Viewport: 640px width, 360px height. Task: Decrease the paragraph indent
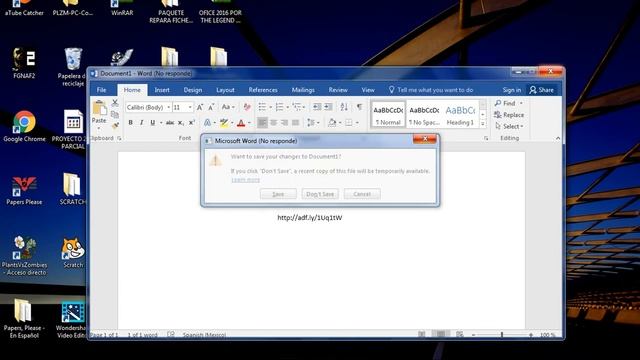point(317,107)
